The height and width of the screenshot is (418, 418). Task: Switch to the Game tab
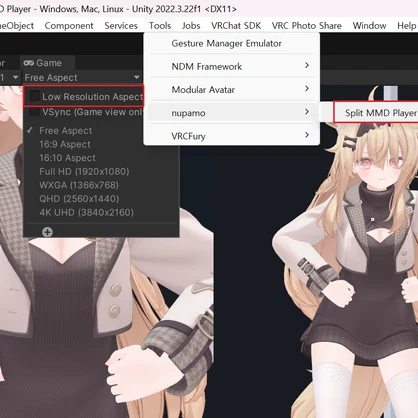[x=47, y=63]
